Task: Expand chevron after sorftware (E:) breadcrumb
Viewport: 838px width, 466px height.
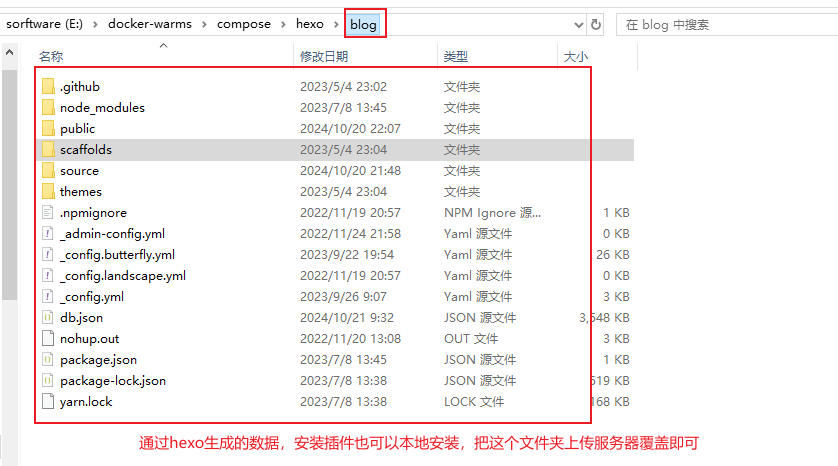Action: click(95, 25)
